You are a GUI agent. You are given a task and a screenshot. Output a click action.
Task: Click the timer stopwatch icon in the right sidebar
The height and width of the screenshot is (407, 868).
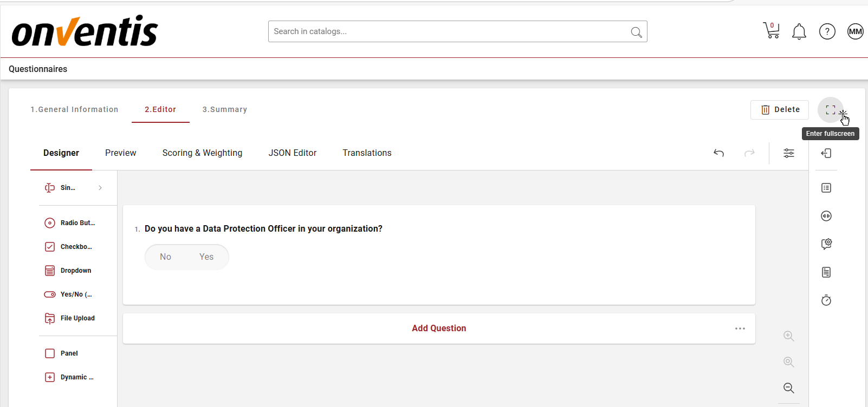pos(826,300)
